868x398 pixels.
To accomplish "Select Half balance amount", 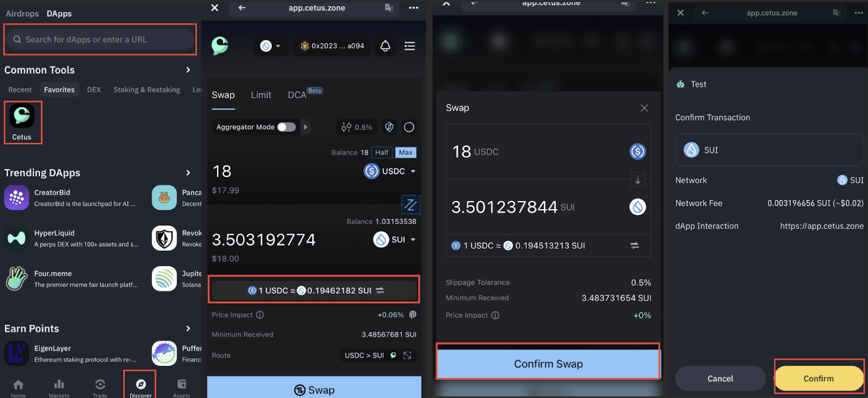I will (x=381, y=153).
